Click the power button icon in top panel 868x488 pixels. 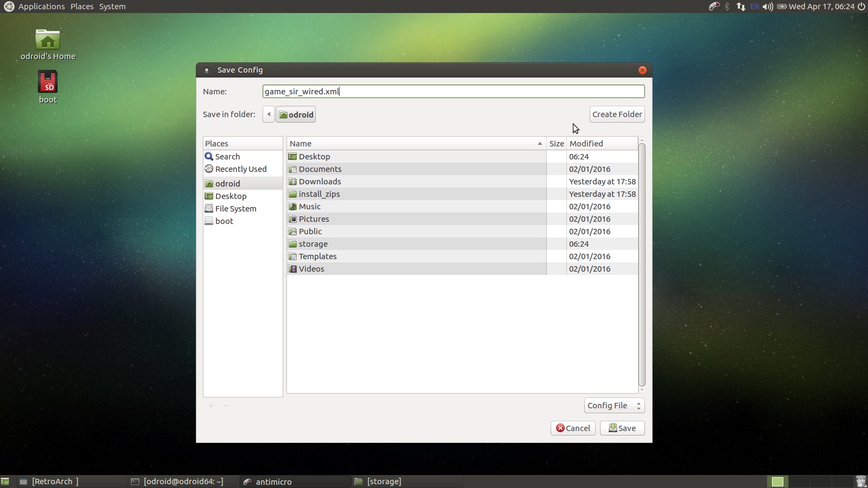tap(861, 7)
